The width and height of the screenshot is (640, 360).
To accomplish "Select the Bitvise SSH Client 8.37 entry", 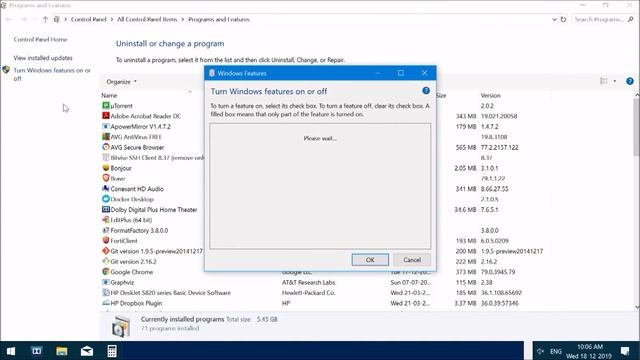I will 158,158.
